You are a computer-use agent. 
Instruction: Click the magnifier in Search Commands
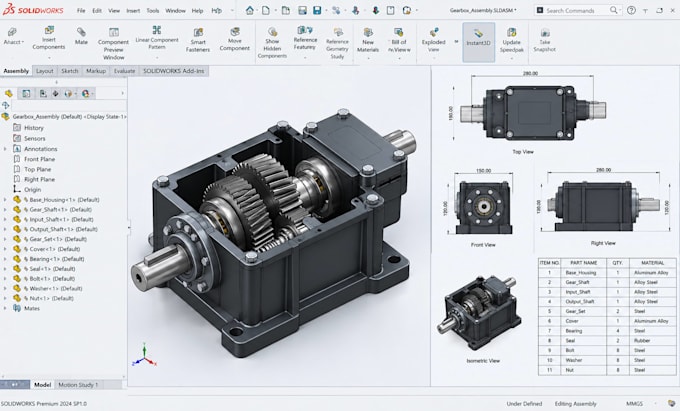point(613,10)
